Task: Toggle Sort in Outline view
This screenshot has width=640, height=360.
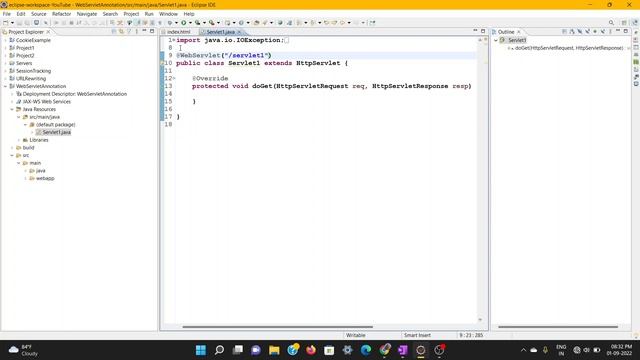Action: click(572, 31)
